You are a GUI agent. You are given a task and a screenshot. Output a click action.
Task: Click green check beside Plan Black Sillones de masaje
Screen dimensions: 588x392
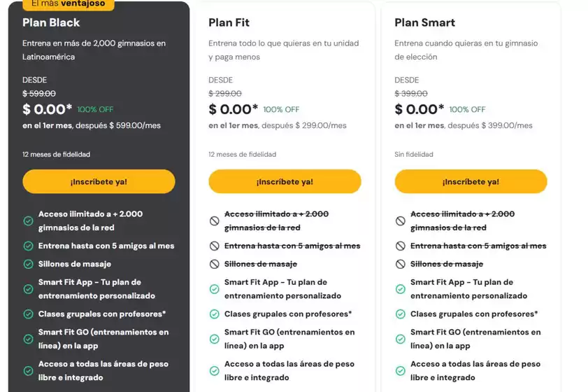click(28, 264)
